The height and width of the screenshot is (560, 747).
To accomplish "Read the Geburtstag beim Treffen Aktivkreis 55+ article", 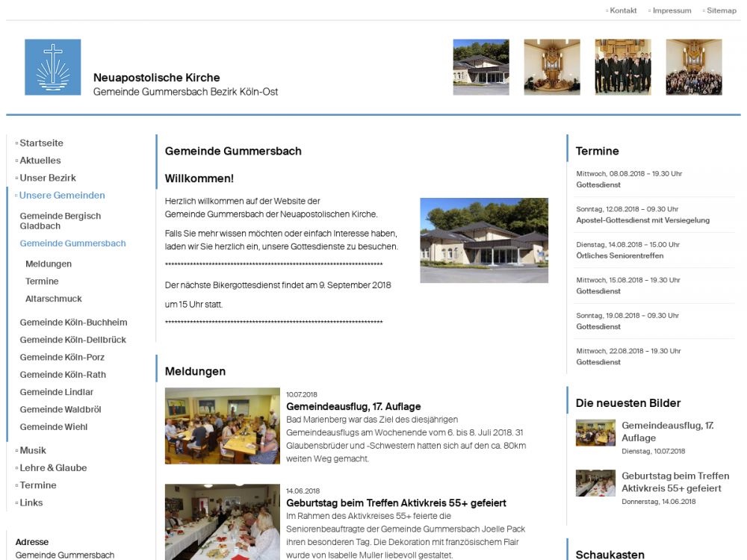I will pos(396,503).
